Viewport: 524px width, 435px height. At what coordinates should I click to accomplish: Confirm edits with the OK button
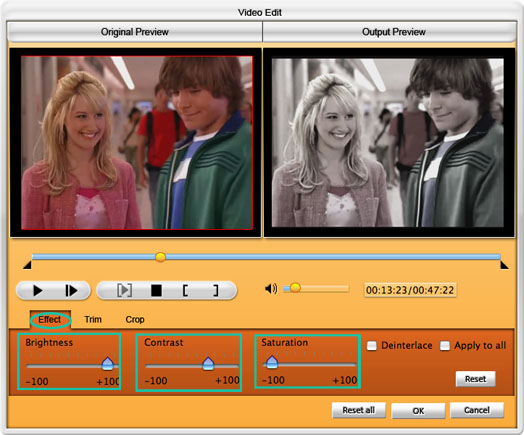pos(418,411)
